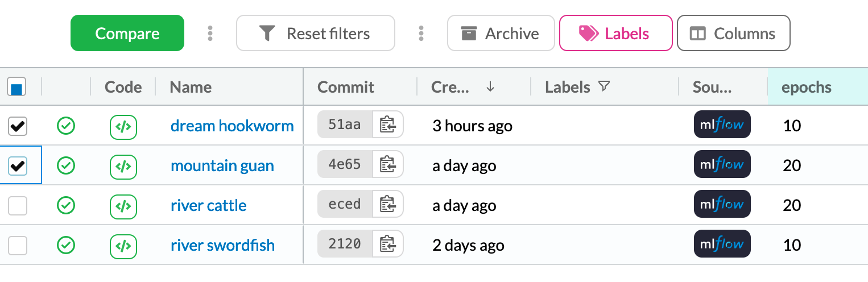Click the Commit column header
This screenshot has height=282, width=868.
coord(345,87)
